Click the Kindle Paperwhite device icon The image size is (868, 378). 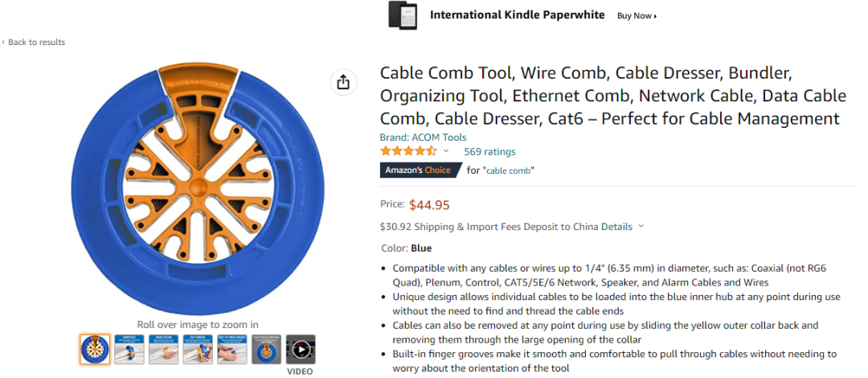pyautogui.click(x=403, y=15)
